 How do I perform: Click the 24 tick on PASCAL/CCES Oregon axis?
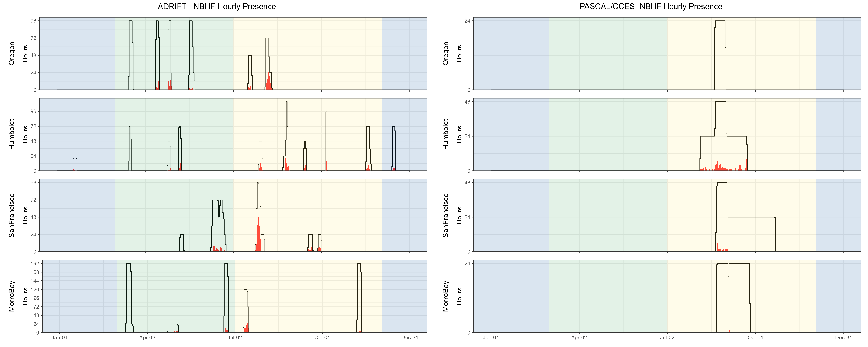coord(467,21)
